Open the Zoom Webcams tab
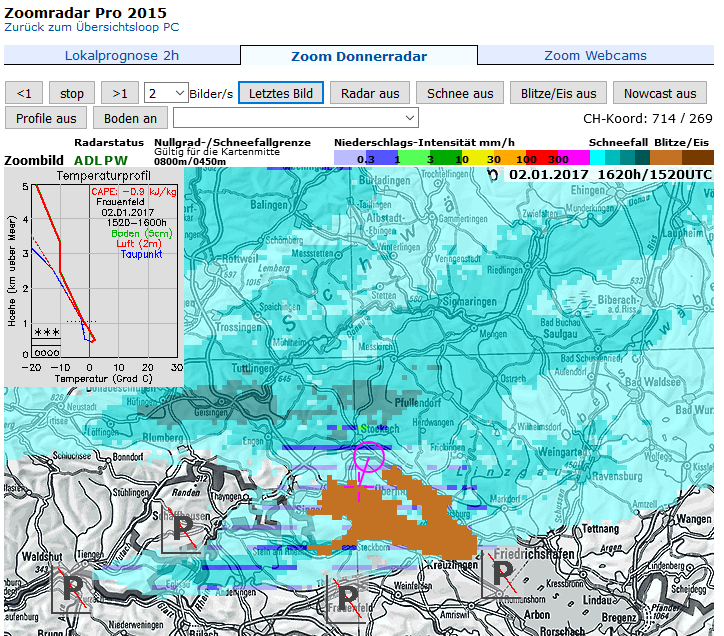Screen dimensions: 724x636 point(595,56)
